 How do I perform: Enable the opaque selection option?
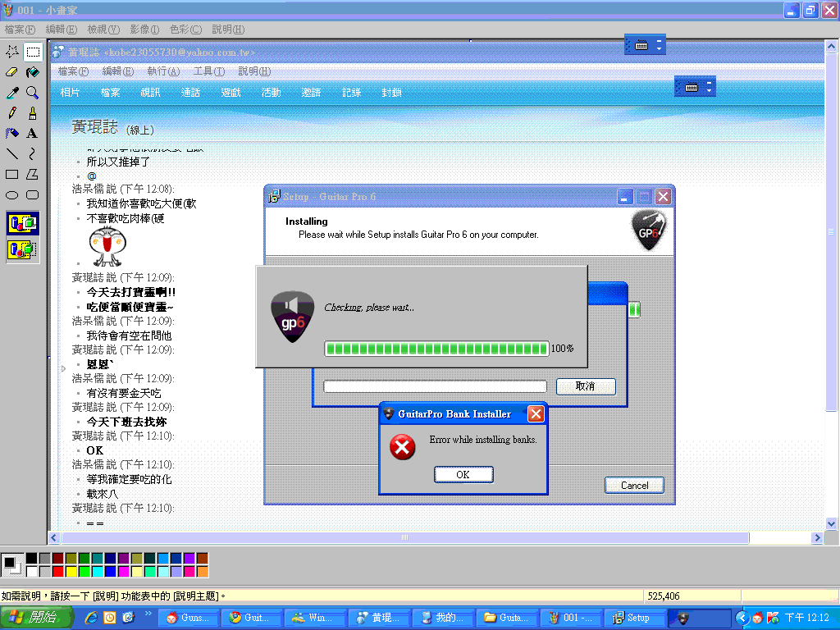(22, 223)
